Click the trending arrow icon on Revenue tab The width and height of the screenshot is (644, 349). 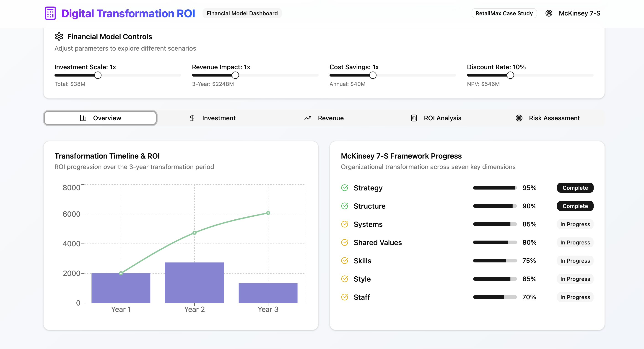[308, 118]
